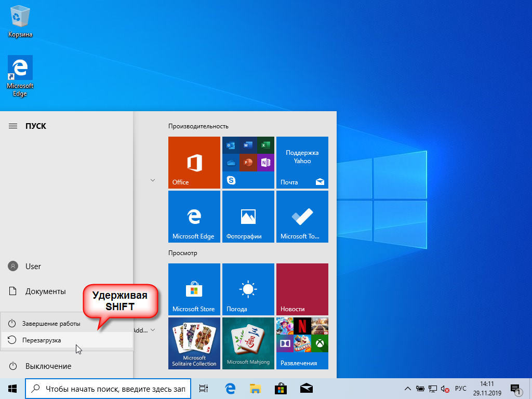532x399 pixels.
Task: Open the Новости news tile
Action: click(302, 289)
